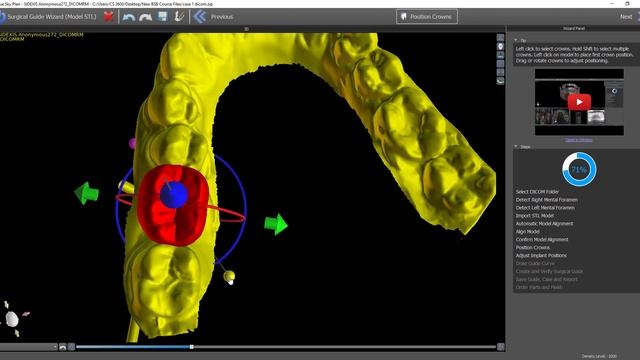640x360 pixels.
Task: Collapse the Steps section
Action: click(516, 146)
